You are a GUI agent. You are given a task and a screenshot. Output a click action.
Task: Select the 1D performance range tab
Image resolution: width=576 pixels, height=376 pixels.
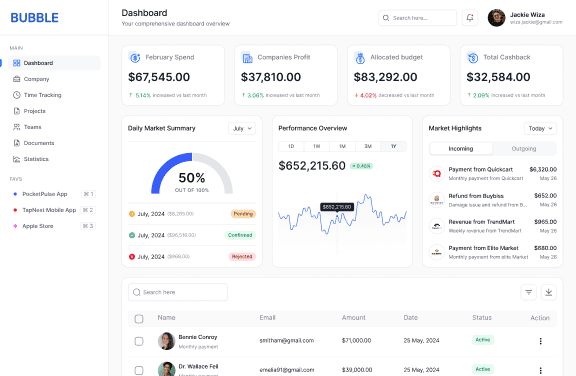pos(291,146)
